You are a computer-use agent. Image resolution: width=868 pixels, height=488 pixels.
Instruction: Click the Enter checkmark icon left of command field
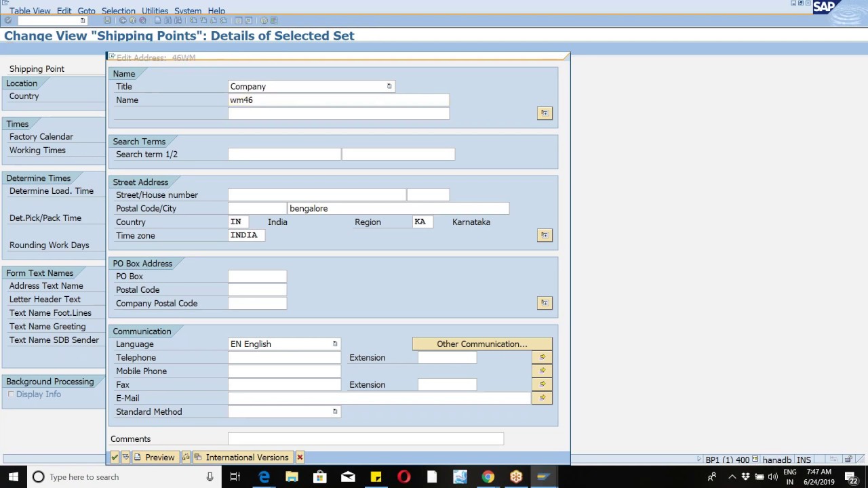pos(8,20)
